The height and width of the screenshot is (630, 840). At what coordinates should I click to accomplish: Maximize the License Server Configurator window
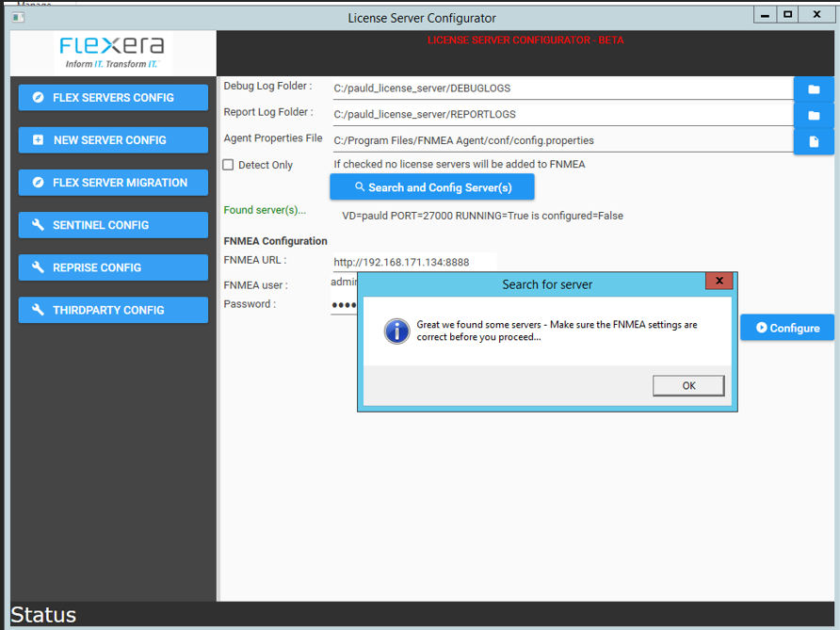787,15
